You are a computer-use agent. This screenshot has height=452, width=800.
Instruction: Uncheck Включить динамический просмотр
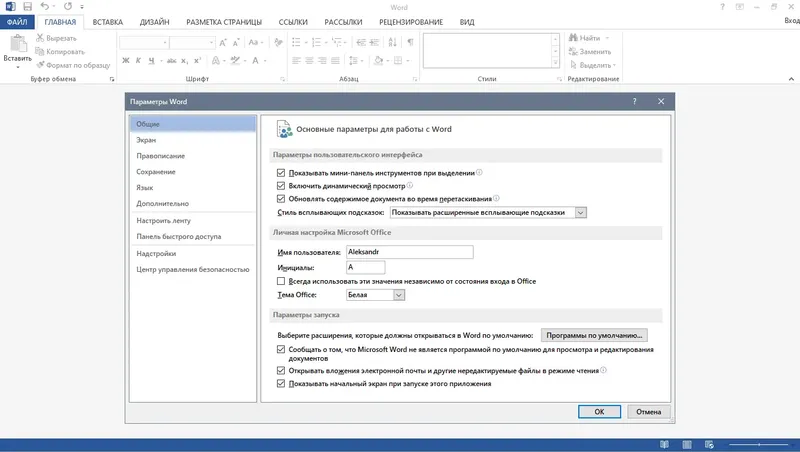(x=281, y=186)
